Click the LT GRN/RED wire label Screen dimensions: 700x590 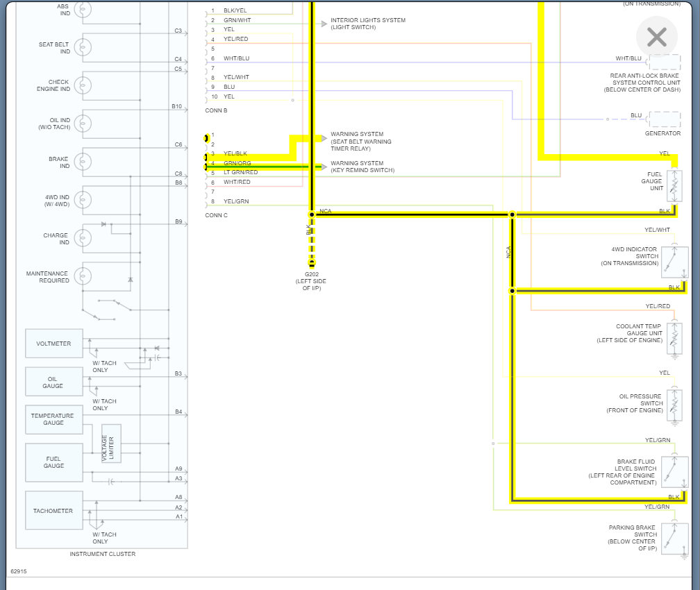pos(240,172)
